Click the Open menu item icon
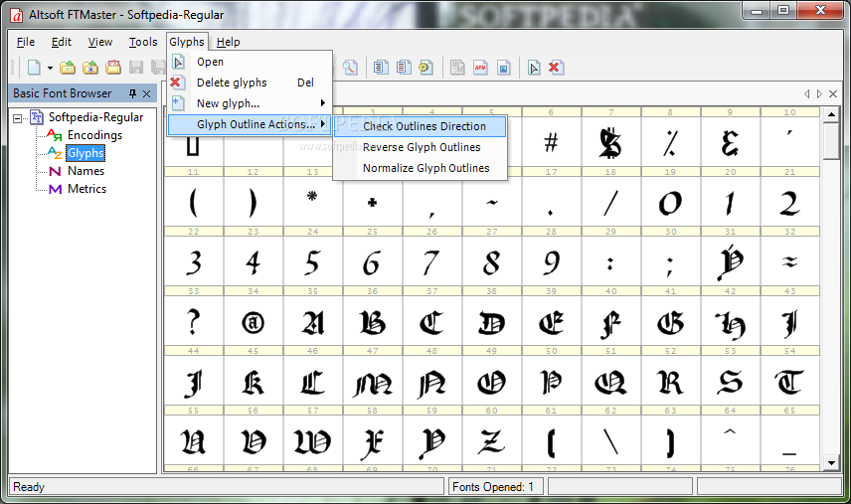The image size is (851, 504). pyautogui.click(x=179, y=62)
